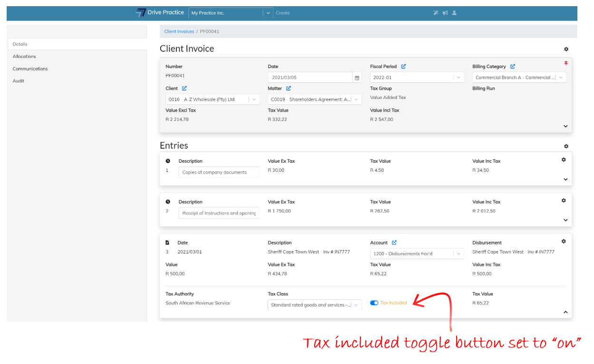Click the Entries section gear icon

coord(566,146)
